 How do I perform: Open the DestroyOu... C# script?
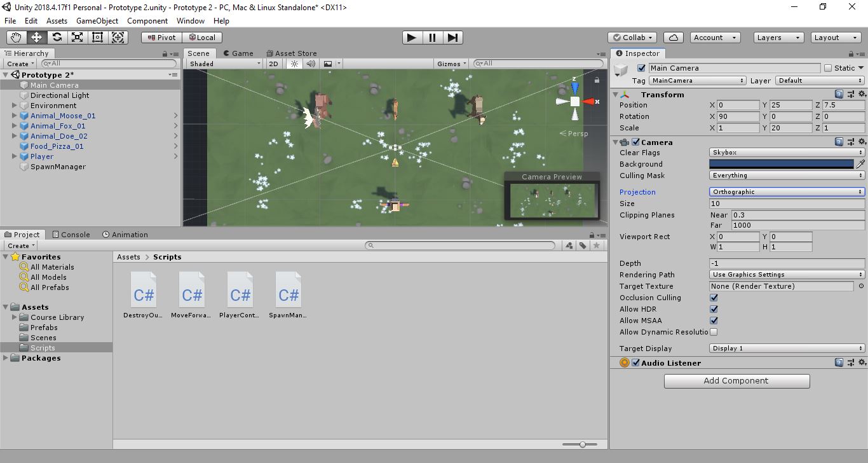pyautogui.click(x=144, y=296)
